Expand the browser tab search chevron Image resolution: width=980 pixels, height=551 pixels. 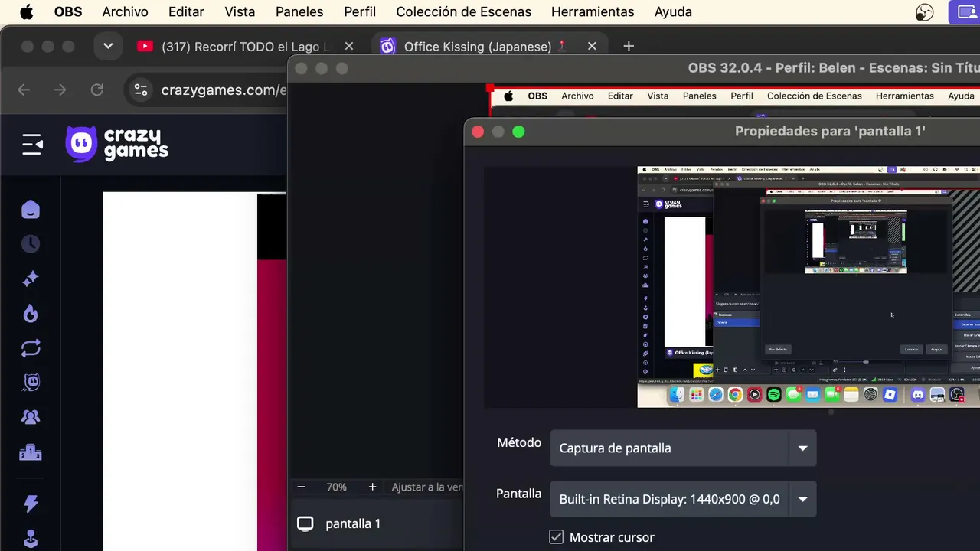coord(108,47)
